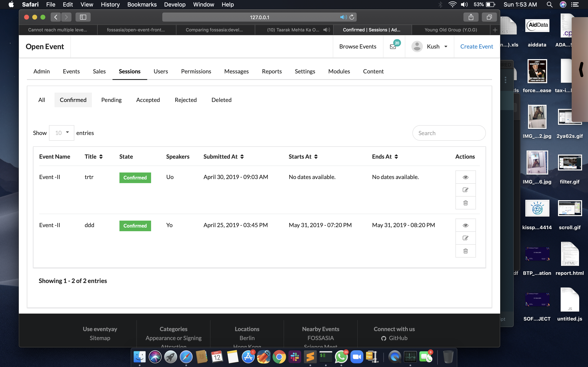
Task: Delete the trtr session with trash icon
Action: (x=465, y=203)
